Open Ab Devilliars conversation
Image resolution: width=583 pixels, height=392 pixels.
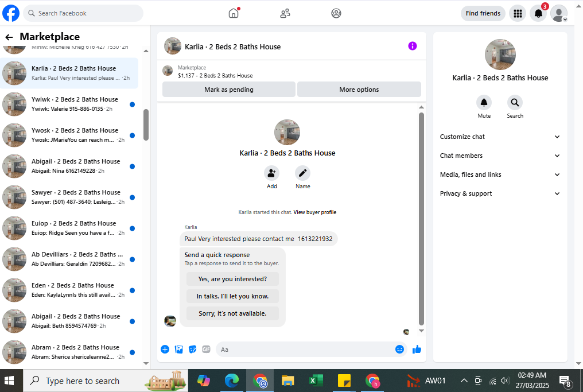pos(69,259)
